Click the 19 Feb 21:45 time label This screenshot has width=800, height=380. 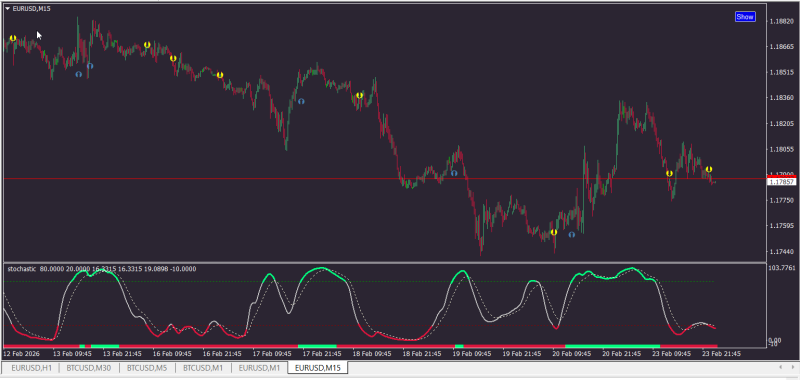pos(522,353)
